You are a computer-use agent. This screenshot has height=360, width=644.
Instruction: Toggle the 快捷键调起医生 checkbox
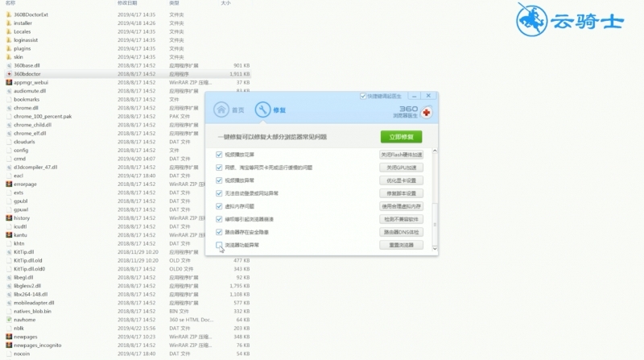tap(363, 96)
